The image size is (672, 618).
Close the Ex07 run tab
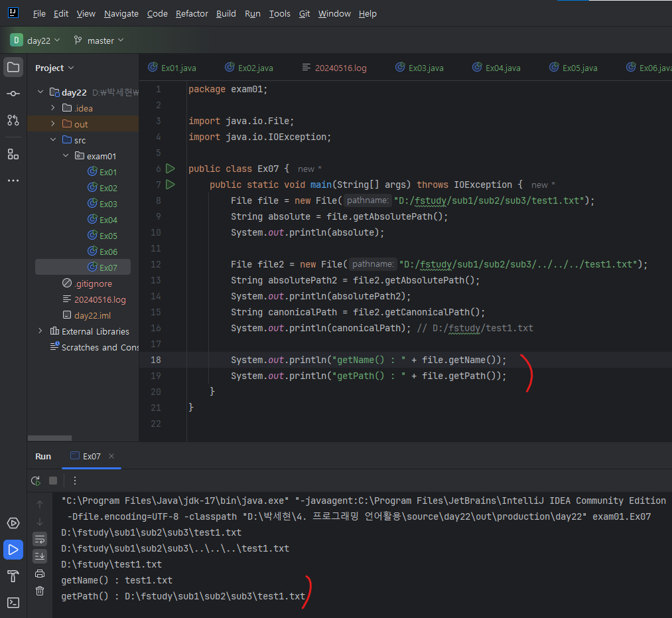click(x=111, y=456)
